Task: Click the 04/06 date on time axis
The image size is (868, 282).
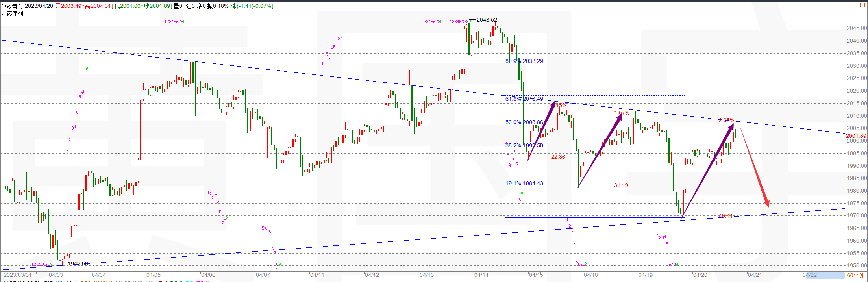Action: click(x=208, y=275)
